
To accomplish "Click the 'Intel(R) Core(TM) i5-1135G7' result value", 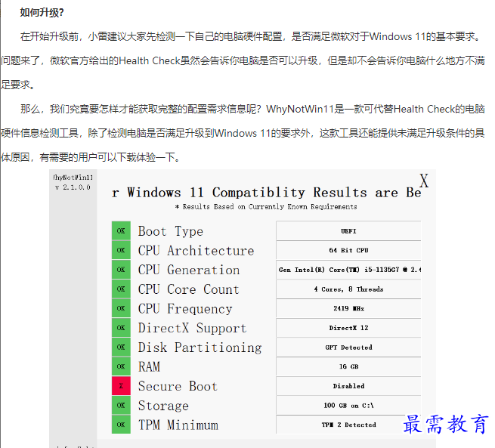I will tap(347, 270).
